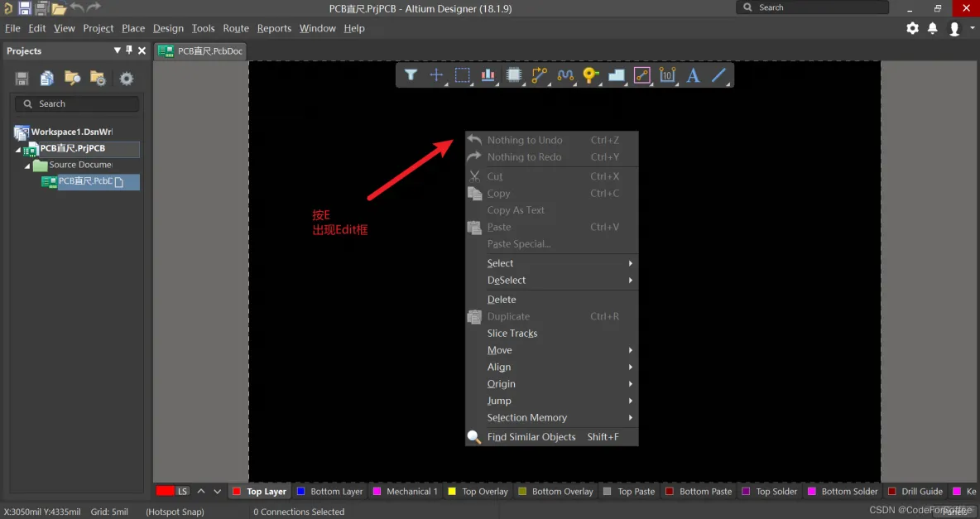Click the user account icon

954,28
